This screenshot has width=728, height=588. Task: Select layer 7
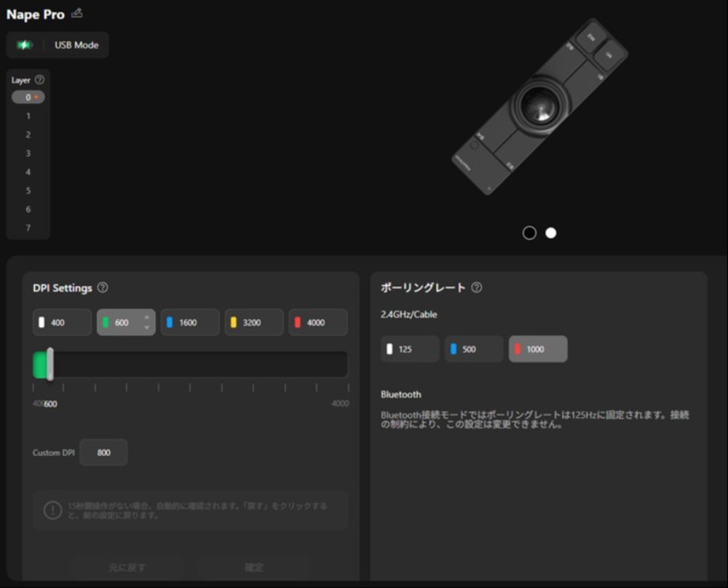[28, 228]
